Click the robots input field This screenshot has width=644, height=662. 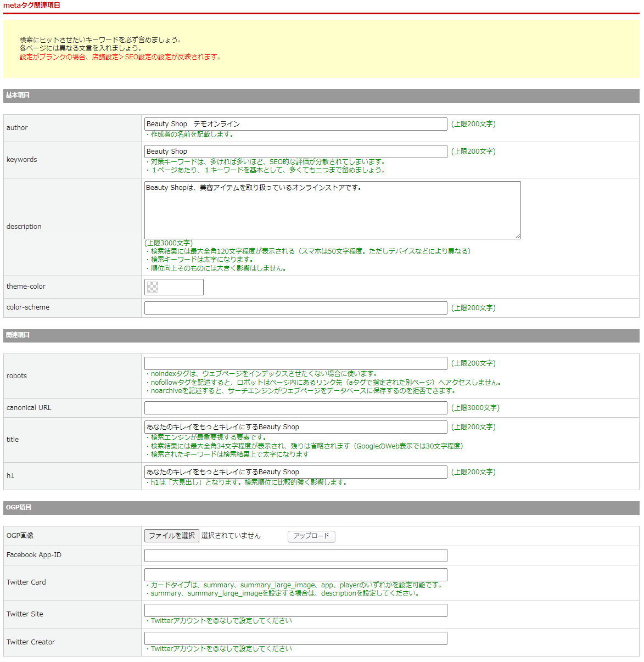tap(295, 363)
